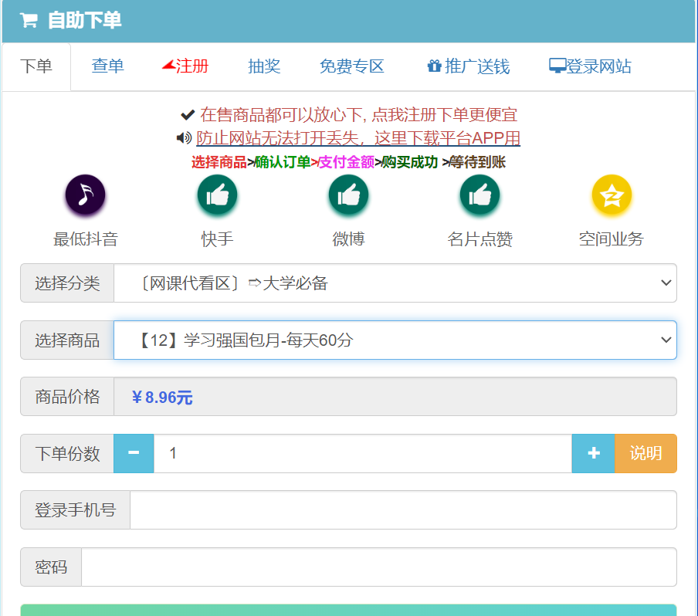Screen dimensions: 698x616
Task: Decrease order quantity with minus button
Action: tap(134, 454)
